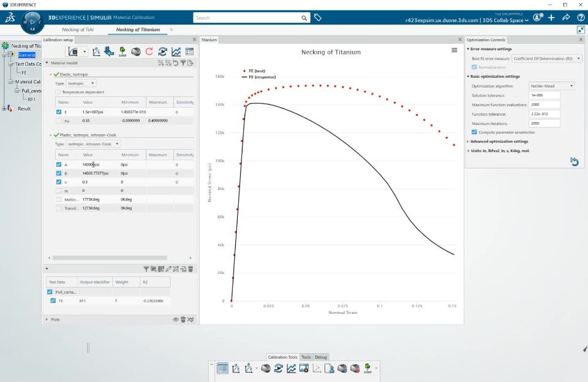This screenshot has width=588, height=382.
Task: Toggle the nu parameter checkbox
Action: tap(59, 121)
